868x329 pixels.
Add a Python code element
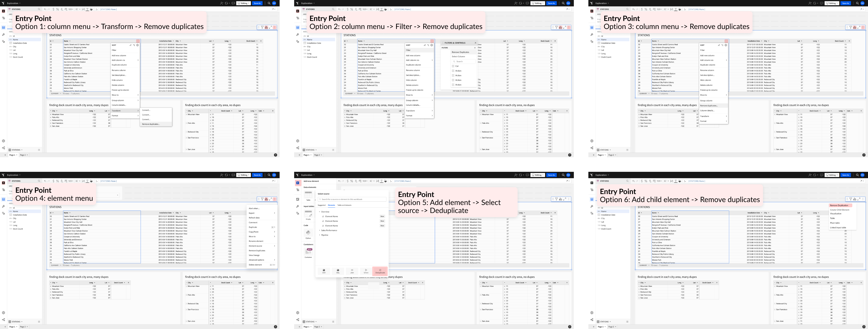pyautogui.click(x=308, y=233)
